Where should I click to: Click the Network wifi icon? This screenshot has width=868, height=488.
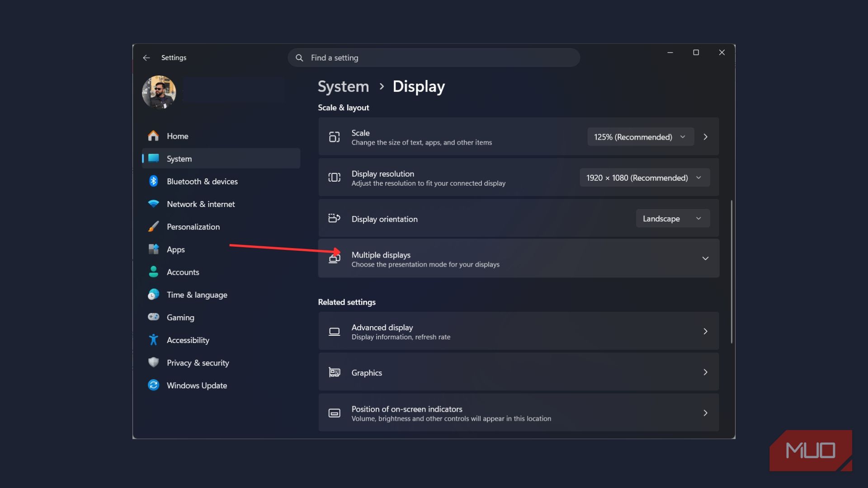point(153,204)
